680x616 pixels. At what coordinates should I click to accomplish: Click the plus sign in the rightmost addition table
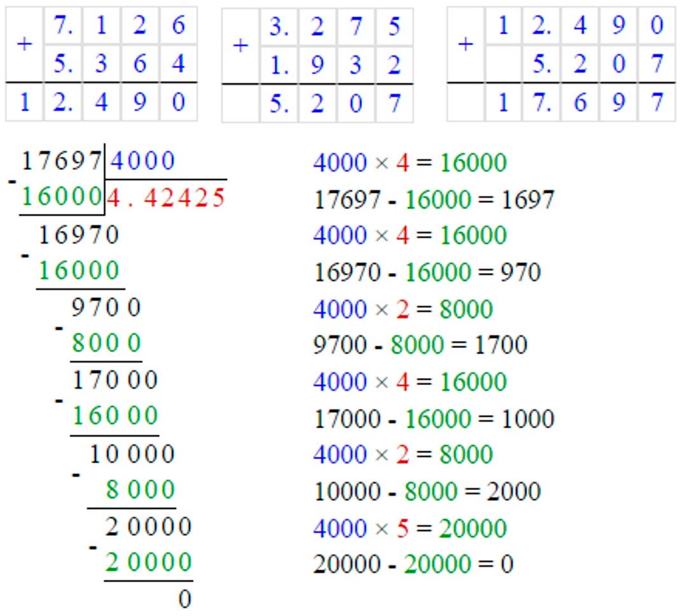pyautogui.click(x=466, y=45)
